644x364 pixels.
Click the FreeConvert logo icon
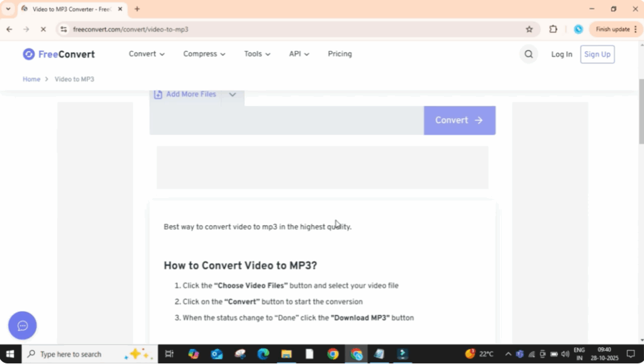tap(29, 54)
